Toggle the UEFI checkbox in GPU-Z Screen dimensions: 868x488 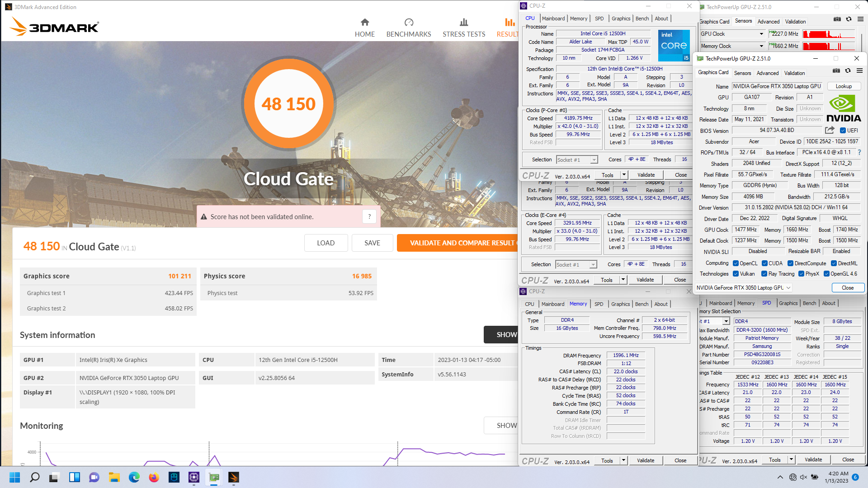pos(843,131)
